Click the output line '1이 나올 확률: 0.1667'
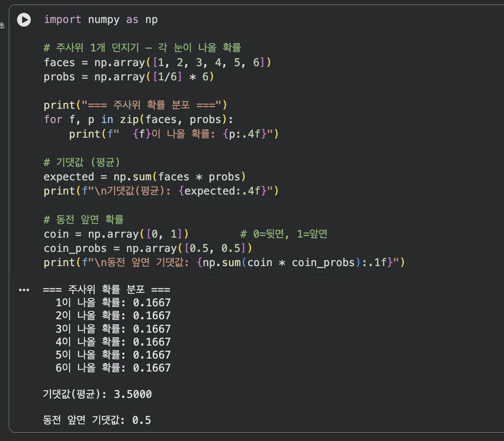 [113, 303]
